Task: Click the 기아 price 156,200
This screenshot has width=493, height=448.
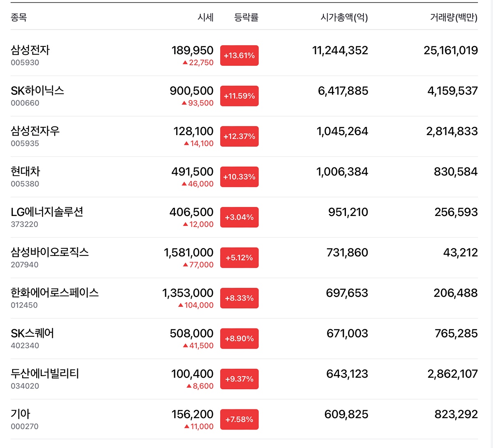Action: pos(192,414)
